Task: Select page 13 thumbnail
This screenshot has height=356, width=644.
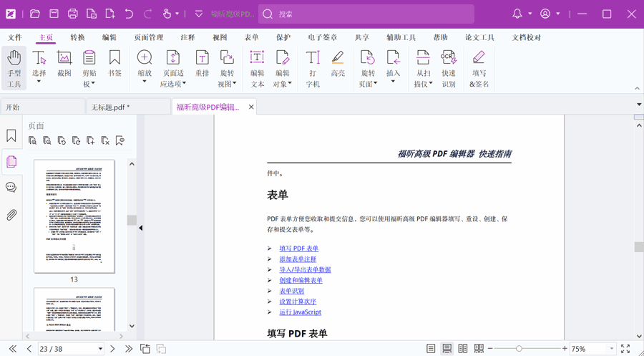Action: pyautogui.click(x=74, y=216)
